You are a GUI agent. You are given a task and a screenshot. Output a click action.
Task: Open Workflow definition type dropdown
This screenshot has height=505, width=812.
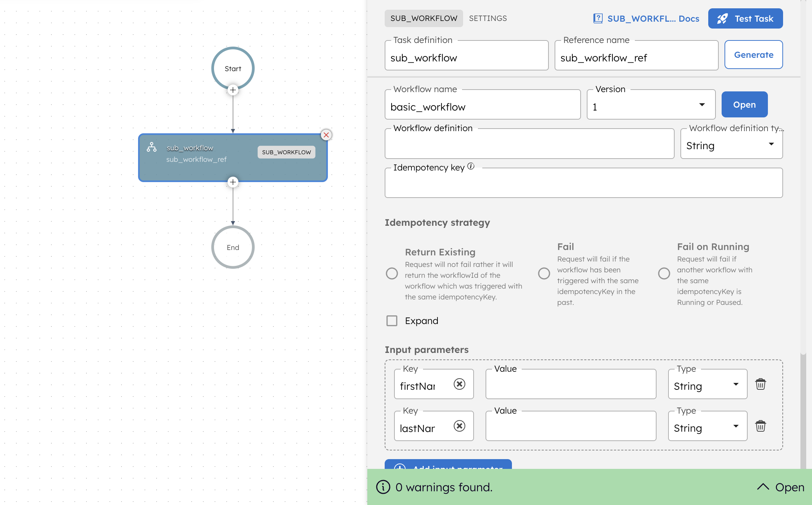click(731, 144)
